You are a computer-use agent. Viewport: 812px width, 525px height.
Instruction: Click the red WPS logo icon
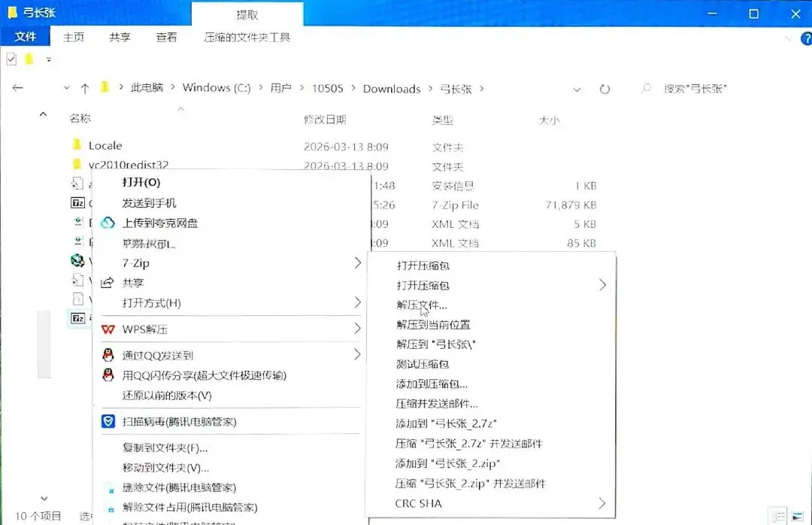pyautogui.click(x=108, y=329)
